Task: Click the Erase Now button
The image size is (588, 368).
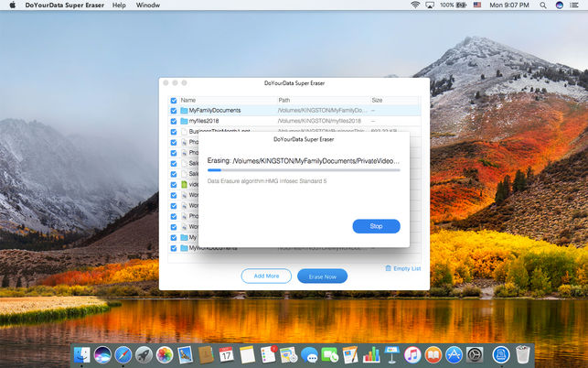Action: pos(322,276)
